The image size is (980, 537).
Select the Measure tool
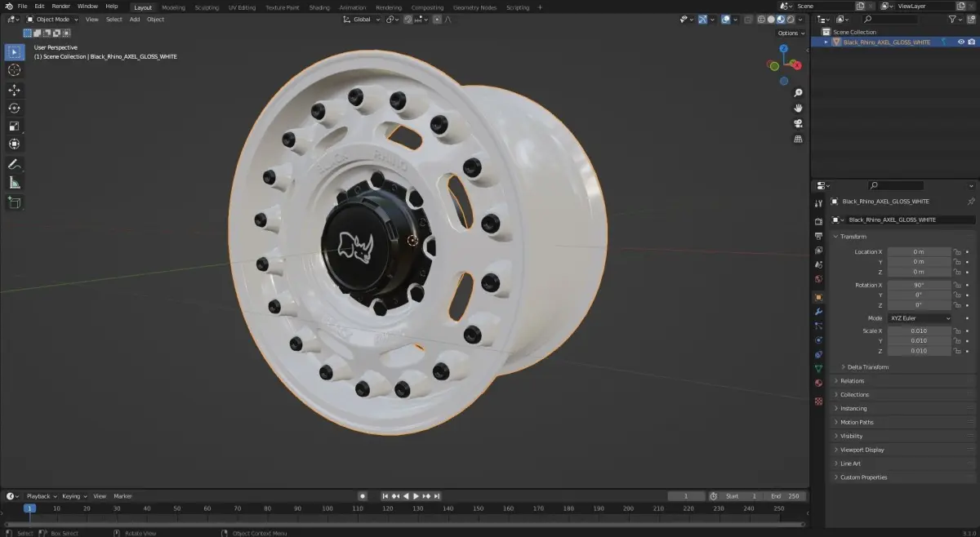pos(15,183)
